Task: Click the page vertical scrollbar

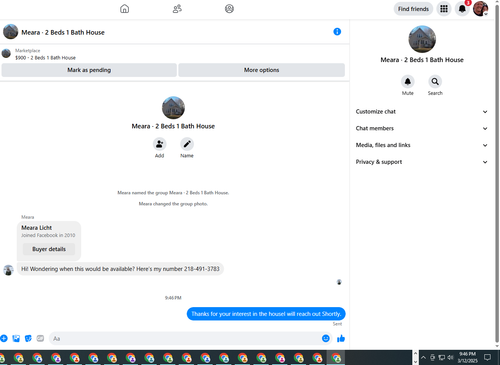Action: pyautogui.click(x=497, y=173)
